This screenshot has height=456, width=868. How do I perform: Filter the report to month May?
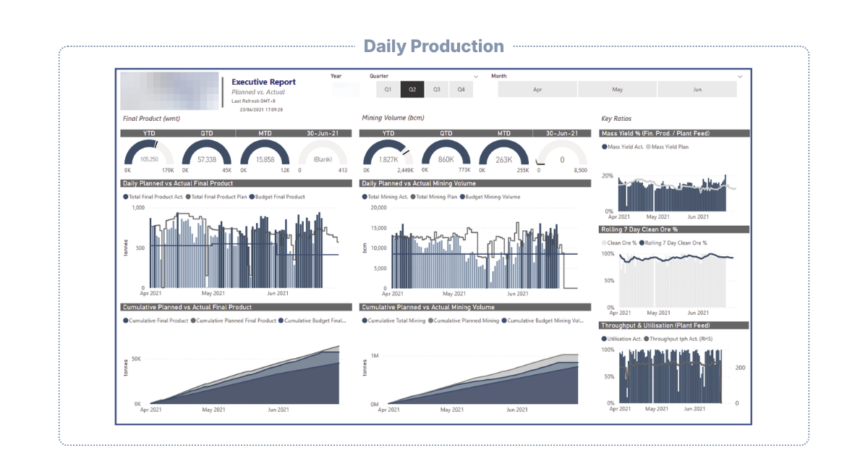click(617, 90)
